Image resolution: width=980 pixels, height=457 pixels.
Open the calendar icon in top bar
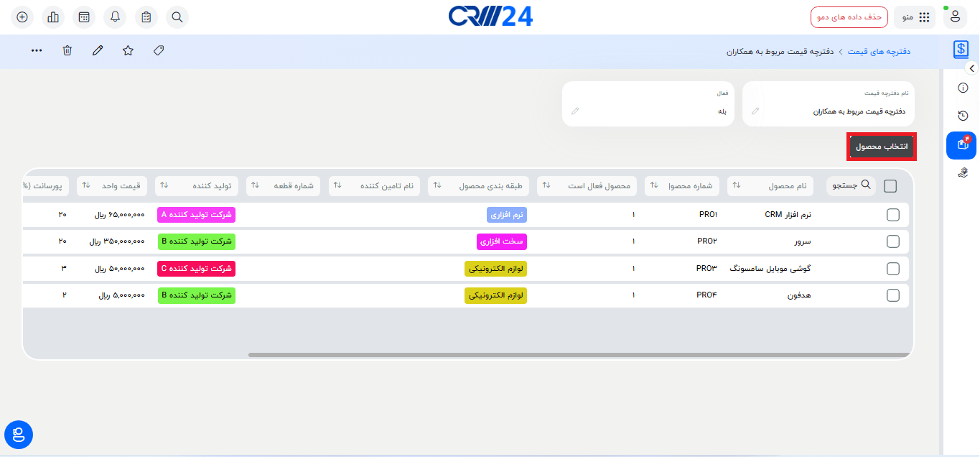tap(84, 17)
